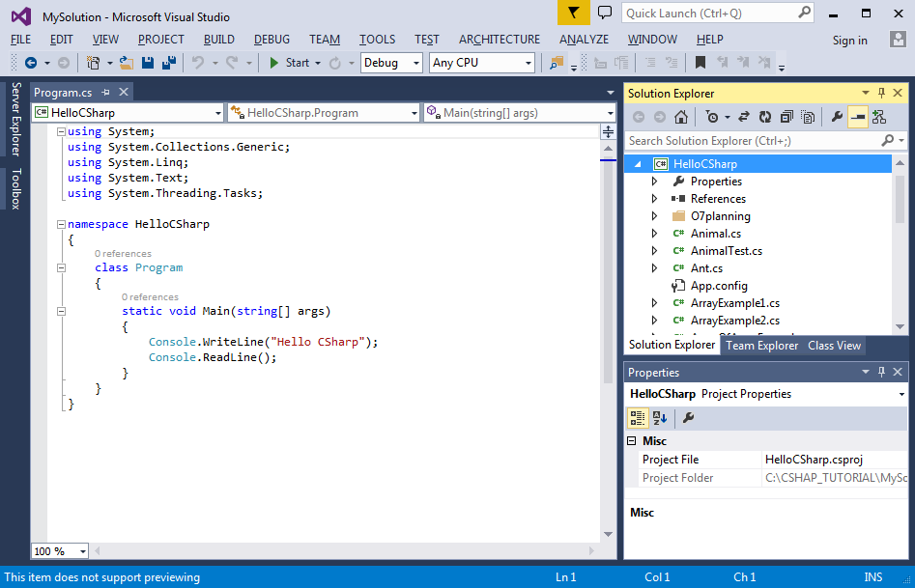
Task: Expand the References node in the tree
Action: coord(655,199)
